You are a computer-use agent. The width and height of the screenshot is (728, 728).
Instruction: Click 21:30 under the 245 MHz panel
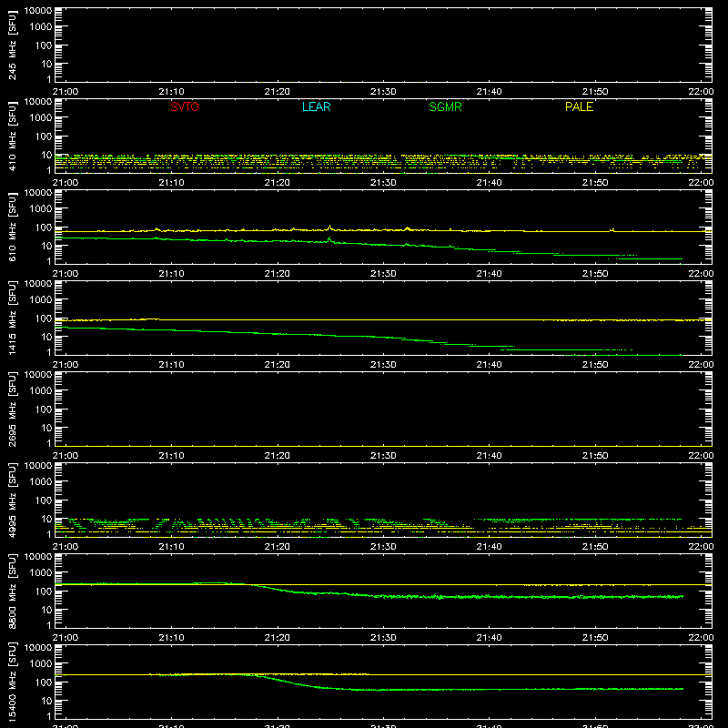click(x=383, y=92)
